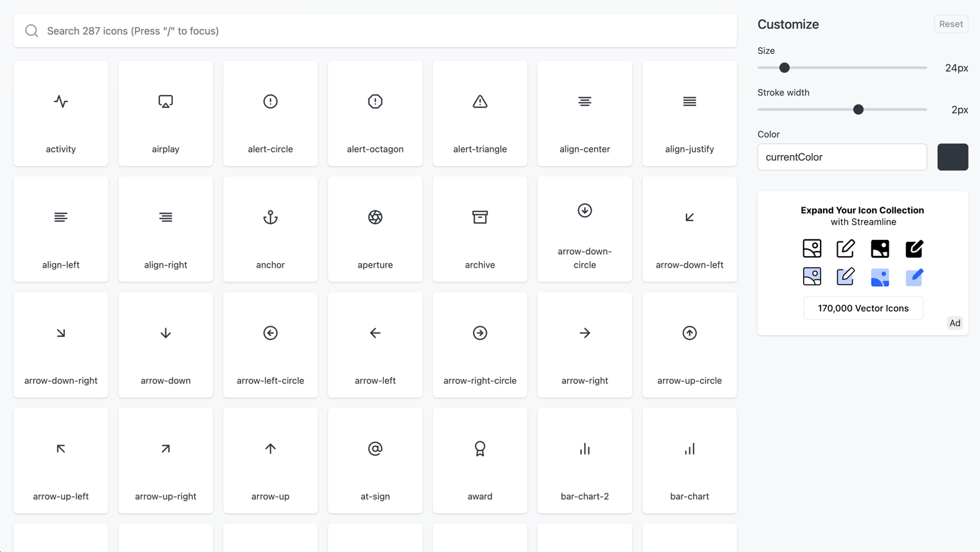
Task: Click the search magnifier icon
Action: 32,31
